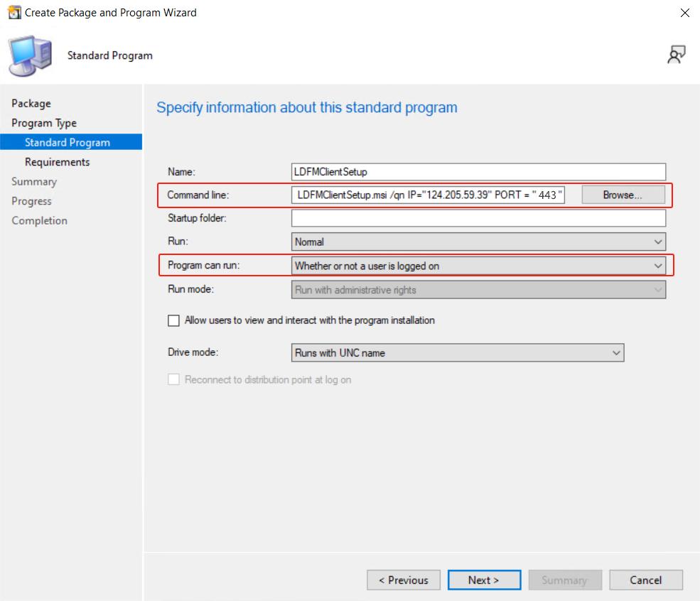The image size is (700, 601).
Task: Select the highlighted Standard Program step
Action: [x=68, y=143]
